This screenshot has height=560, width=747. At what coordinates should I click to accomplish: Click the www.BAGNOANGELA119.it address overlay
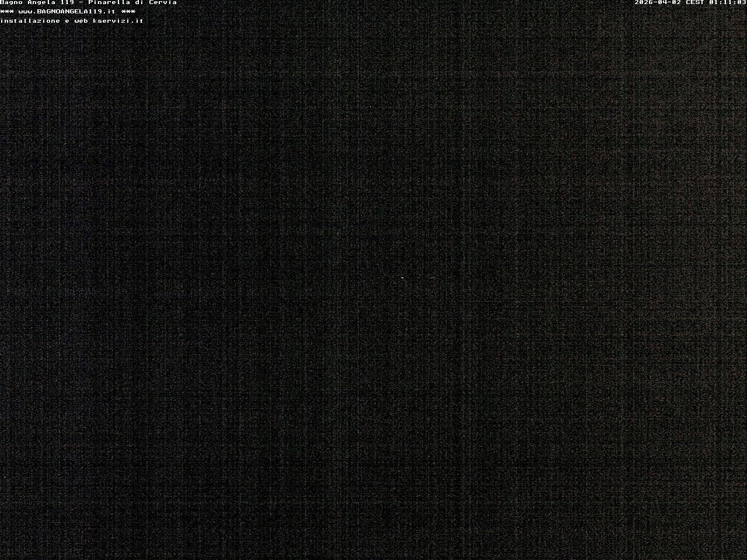coord(67,12)
